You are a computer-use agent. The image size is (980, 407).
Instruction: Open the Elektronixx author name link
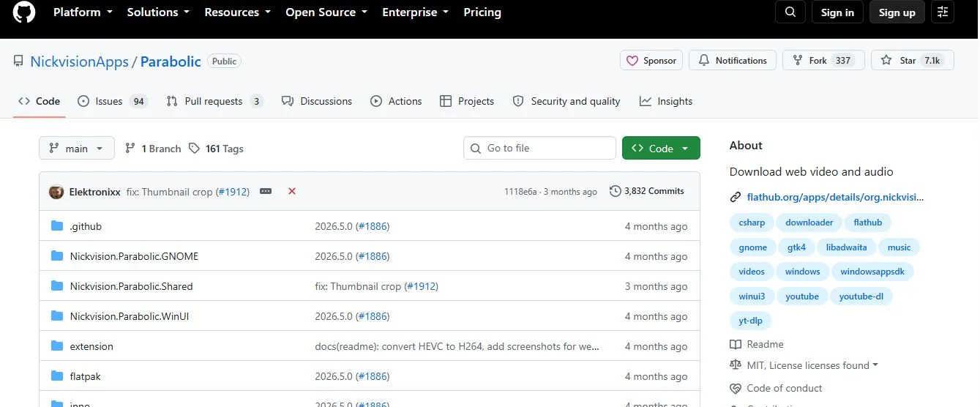point(95,192)
